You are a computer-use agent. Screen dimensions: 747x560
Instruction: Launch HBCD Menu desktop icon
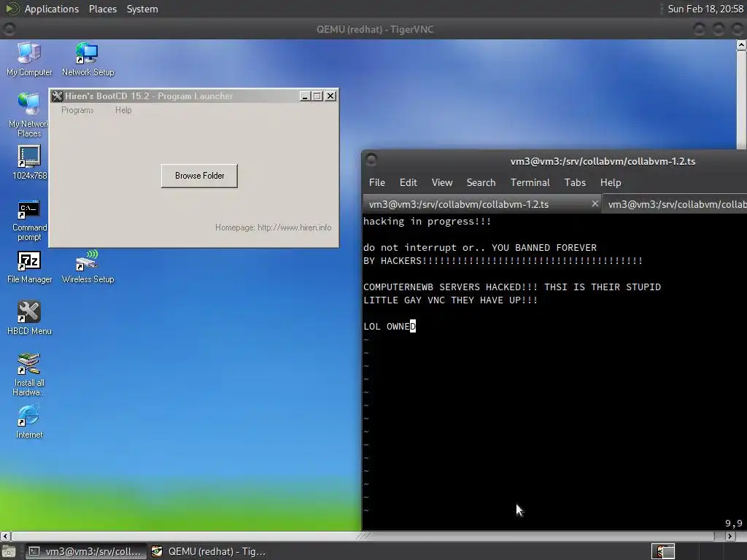pyautogui.click(x=29, y=318)
